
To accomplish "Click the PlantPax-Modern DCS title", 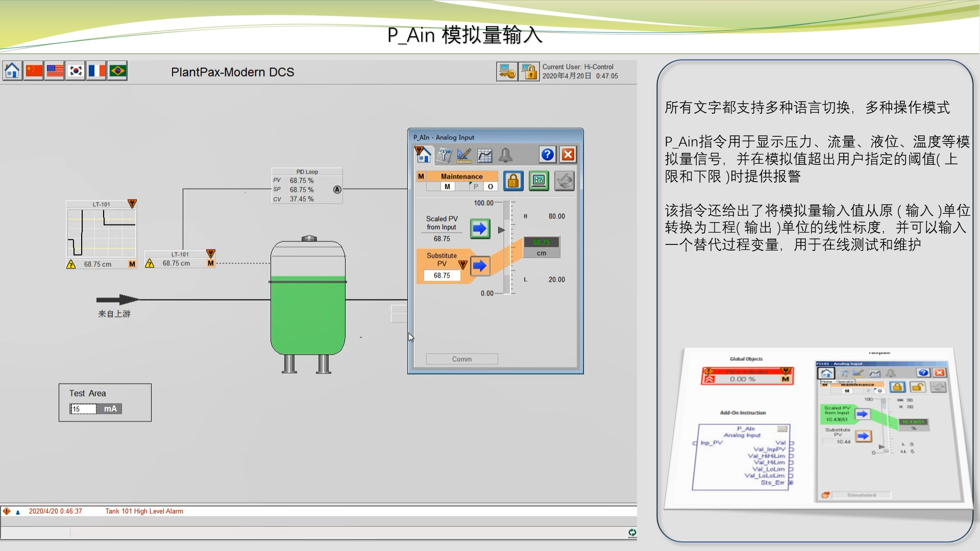I will [233, 72].
